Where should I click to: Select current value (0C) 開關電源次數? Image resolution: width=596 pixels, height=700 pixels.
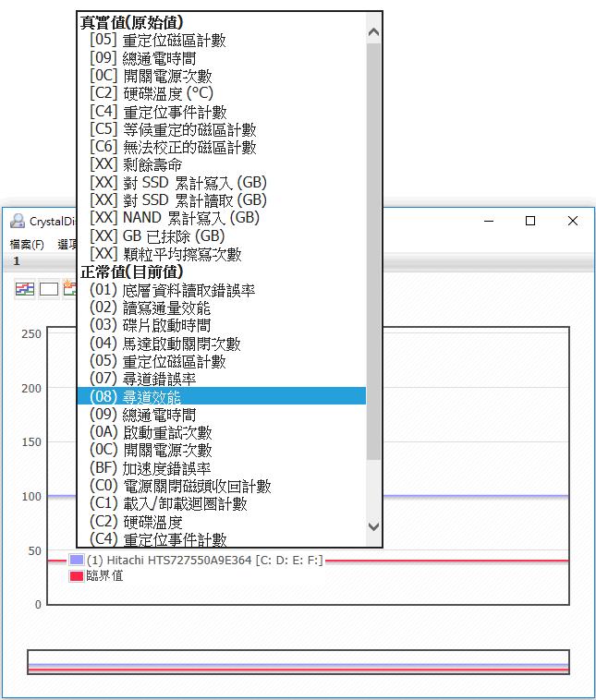(x=222, y=450)
